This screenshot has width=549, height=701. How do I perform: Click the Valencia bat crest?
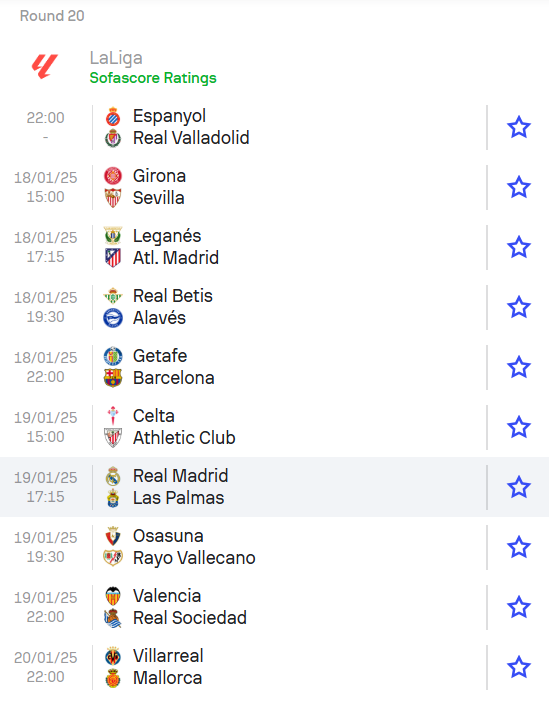pos(113,596)
